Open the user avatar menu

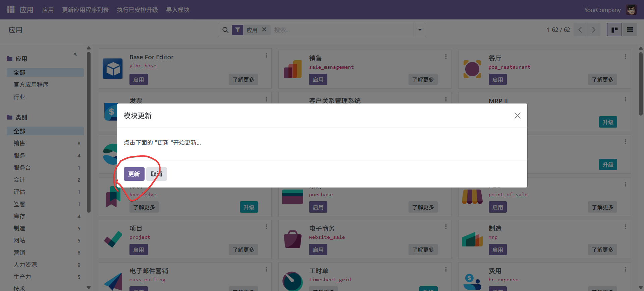pos(631,10)
